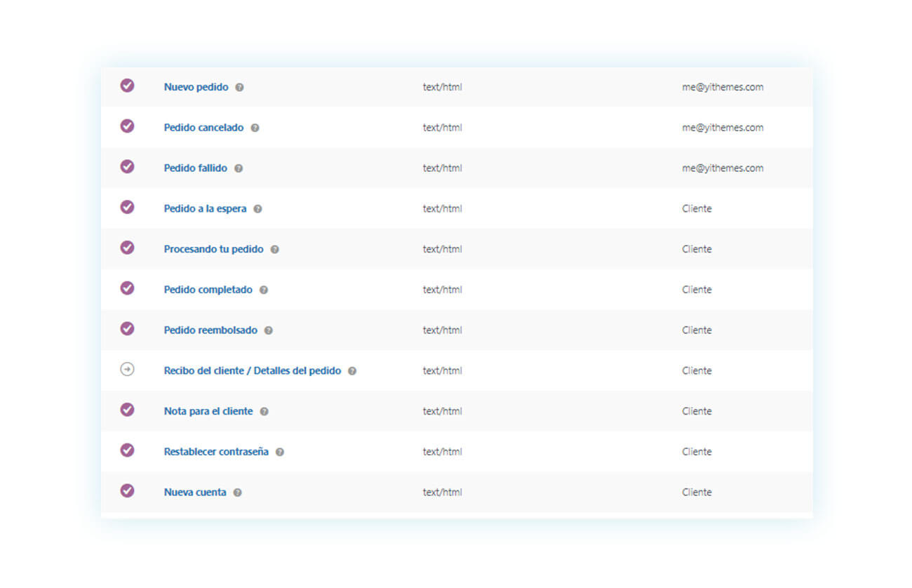
Task: Open the Nuevo pedido email settings
Action: pos(196,87)
